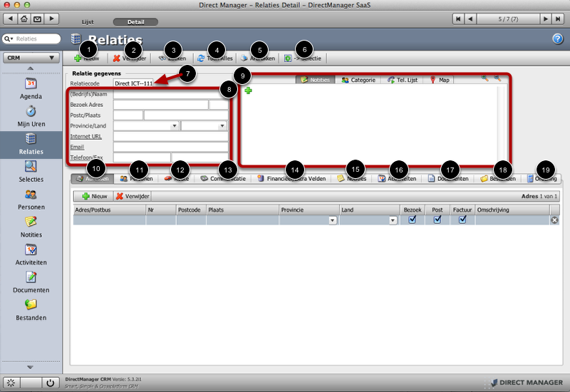
Task: Click the Email link label
Action: point(77,147)
